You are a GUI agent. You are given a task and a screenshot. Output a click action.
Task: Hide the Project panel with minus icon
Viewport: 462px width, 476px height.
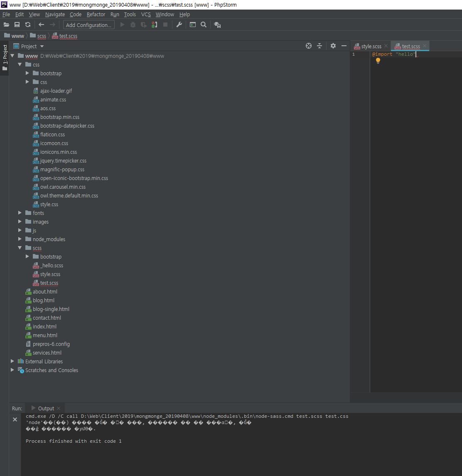click(344, 46)
